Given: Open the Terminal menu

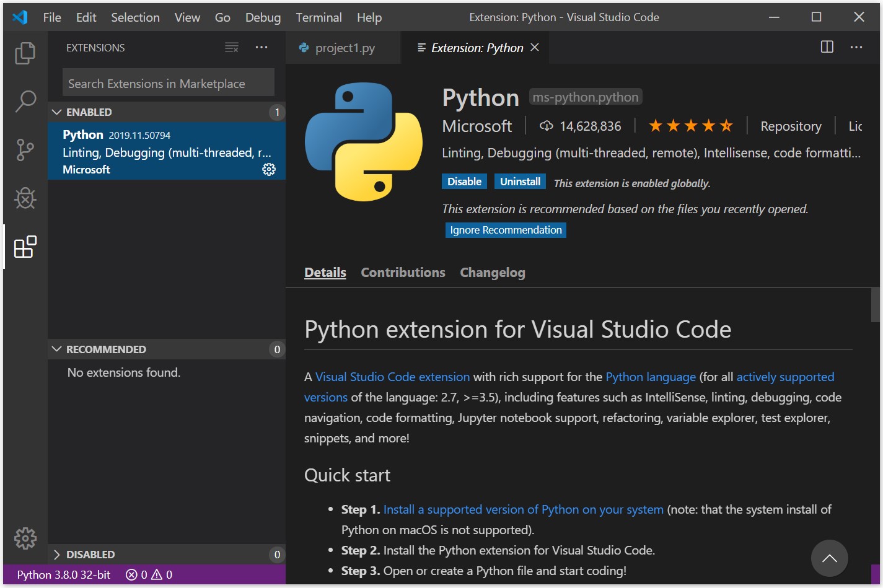Looking at the screenshot, I should click(x=318, y=17).
